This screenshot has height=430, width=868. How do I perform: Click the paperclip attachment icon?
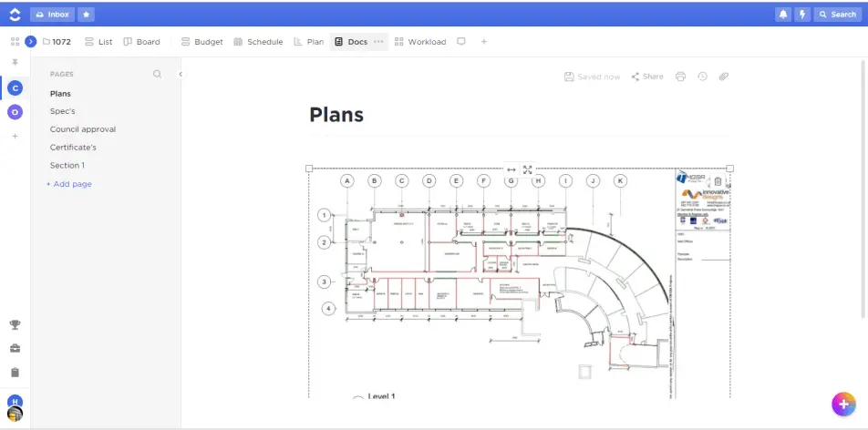coord(724,77)
